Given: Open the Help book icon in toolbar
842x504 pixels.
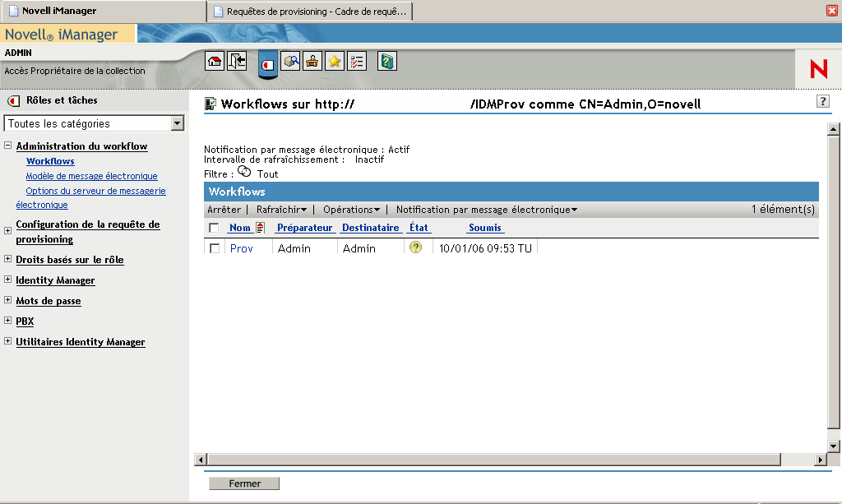Looking at the screenshot, I should [386, 61].
